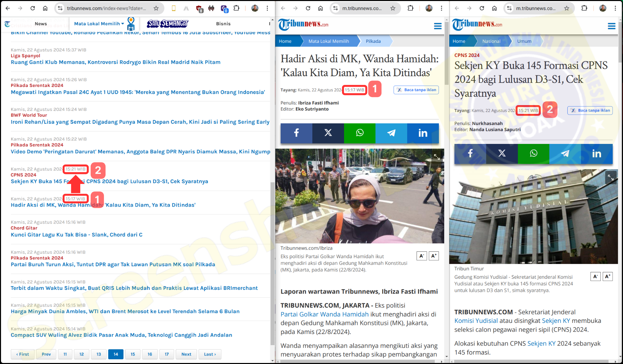Go to pagination page 13
623x364 pixels.
click(x=98, y=354)
